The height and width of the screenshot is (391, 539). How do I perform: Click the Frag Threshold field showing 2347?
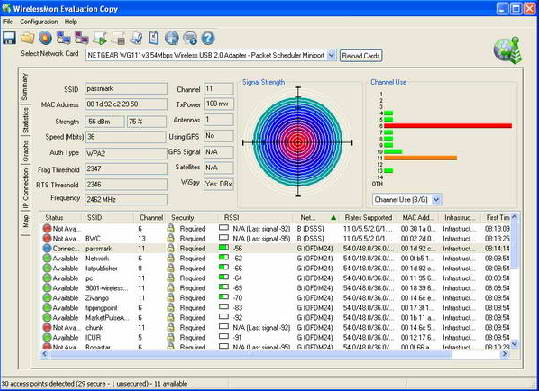[x=126, y=169]
